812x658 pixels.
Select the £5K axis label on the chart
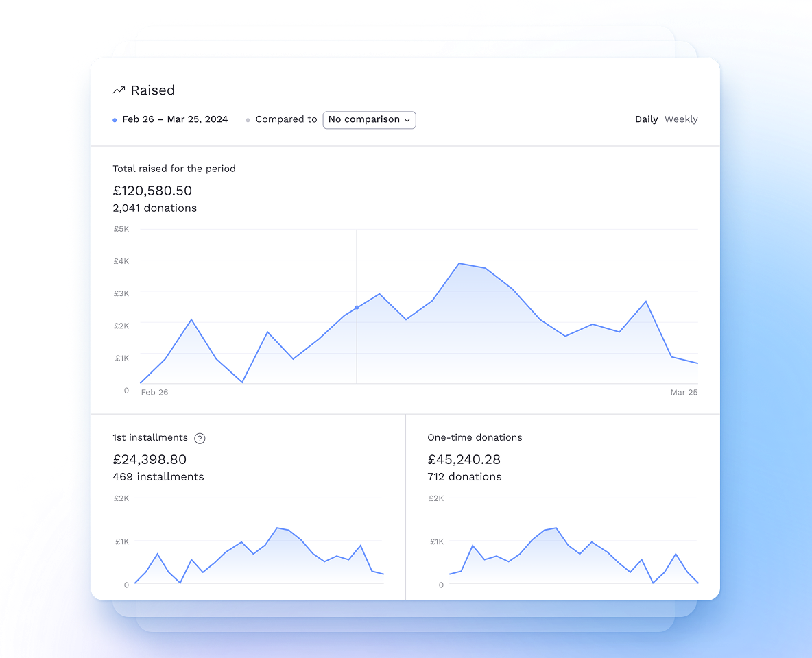(x=121, y=228)
